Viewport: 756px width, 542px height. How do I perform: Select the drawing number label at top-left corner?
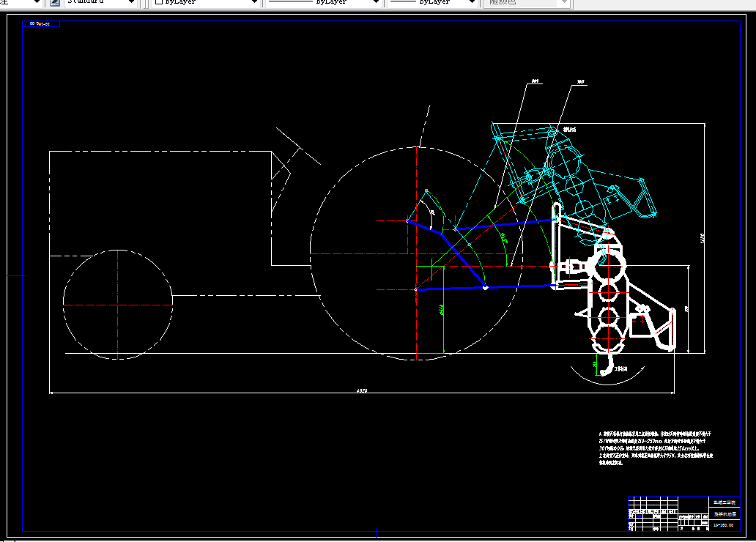(x=40, y=23)
